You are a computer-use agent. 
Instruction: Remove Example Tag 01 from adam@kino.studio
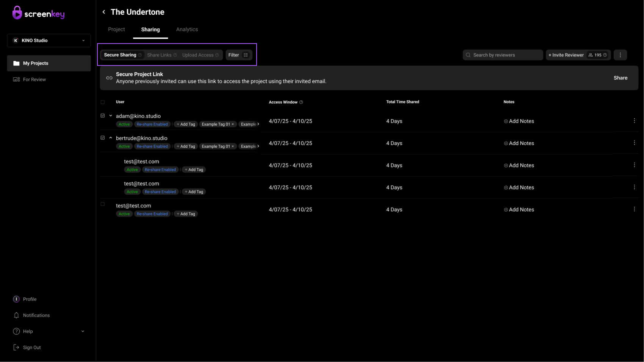click(x=233, y=124)
